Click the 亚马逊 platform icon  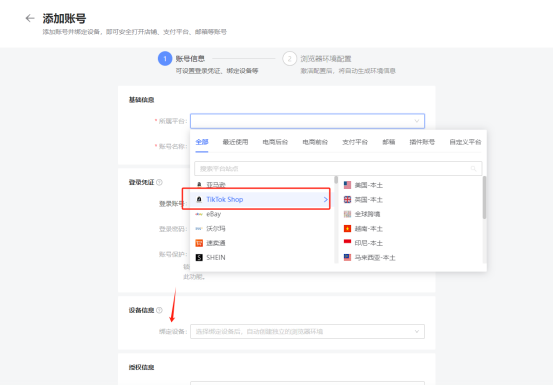199,185
